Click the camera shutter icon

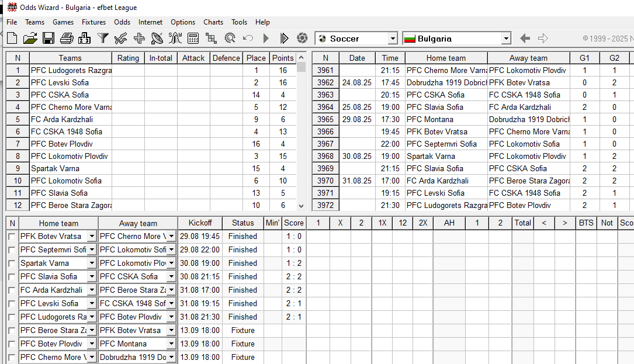click(x=302, y=39)
